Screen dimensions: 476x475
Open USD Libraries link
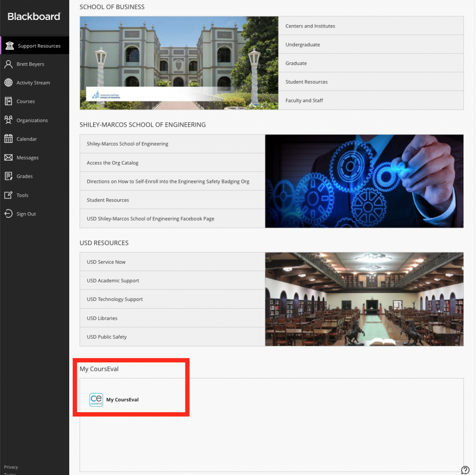pos(172,318)
